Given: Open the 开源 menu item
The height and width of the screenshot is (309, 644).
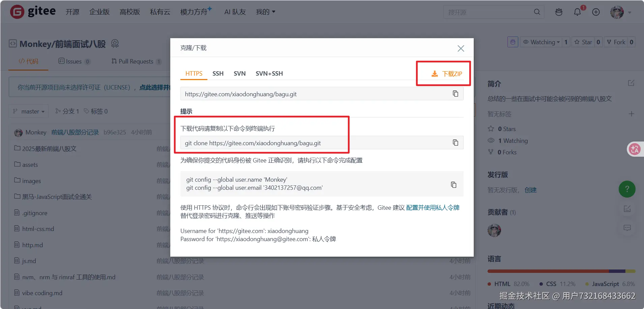Looking at the screenshot, I should point(72,12).
